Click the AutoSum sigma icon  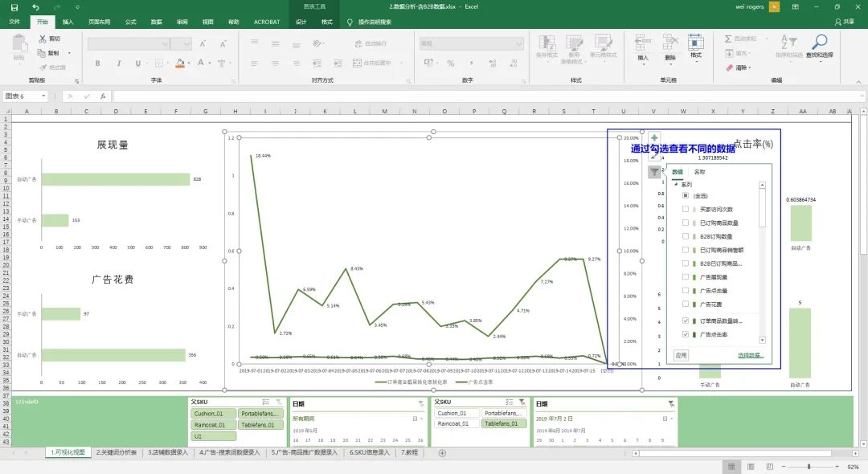(x=728, y=39)
